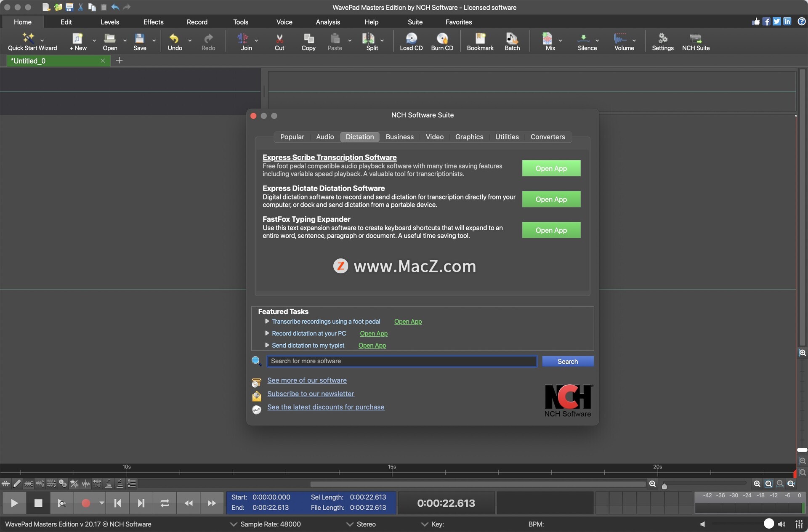Click the NCH Suite toolbar icon
The image size is (808, 532).
(x=696, y=42)
